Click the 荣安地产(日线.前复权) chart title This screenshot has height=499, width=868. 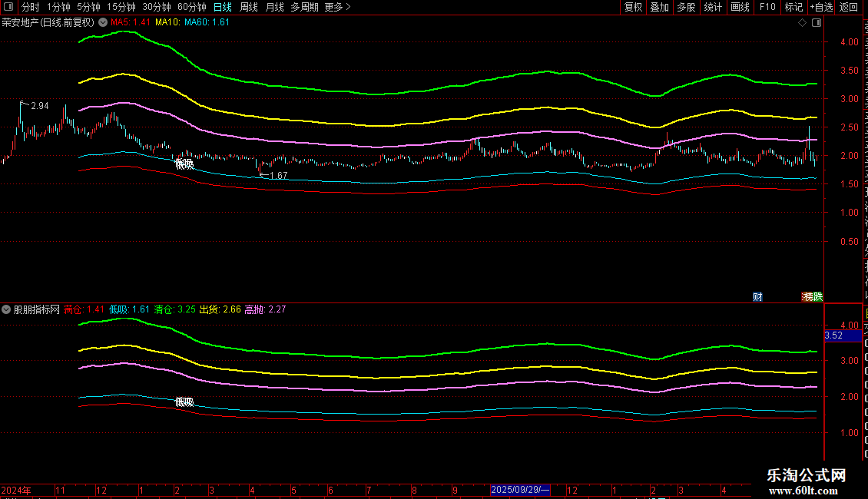[x=48, y=23]
